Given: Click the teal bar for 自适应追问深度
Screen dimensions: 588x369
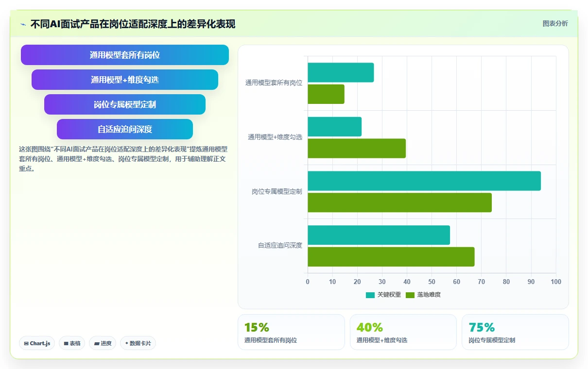Looking at the screenshot, I should click(x=379, y=235).
